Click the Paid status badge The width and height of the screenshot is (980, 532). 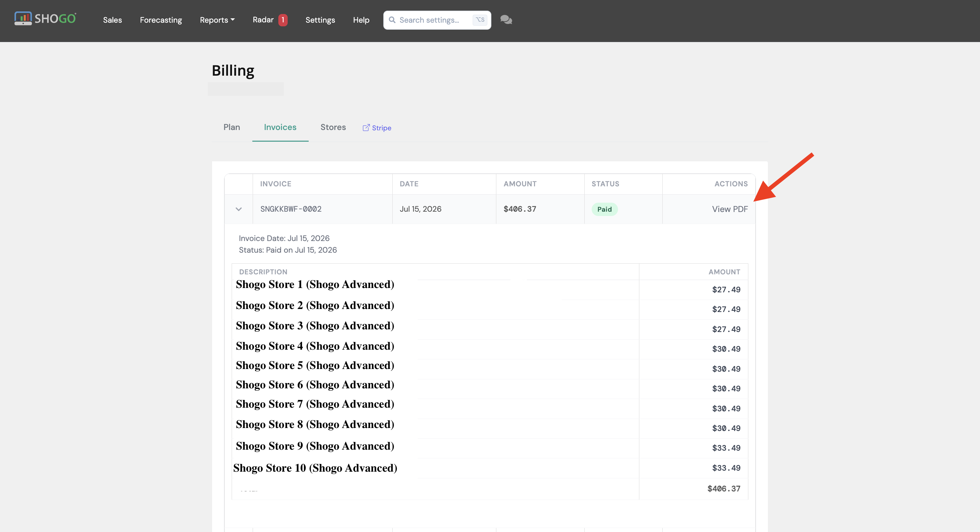click(605, 209)
